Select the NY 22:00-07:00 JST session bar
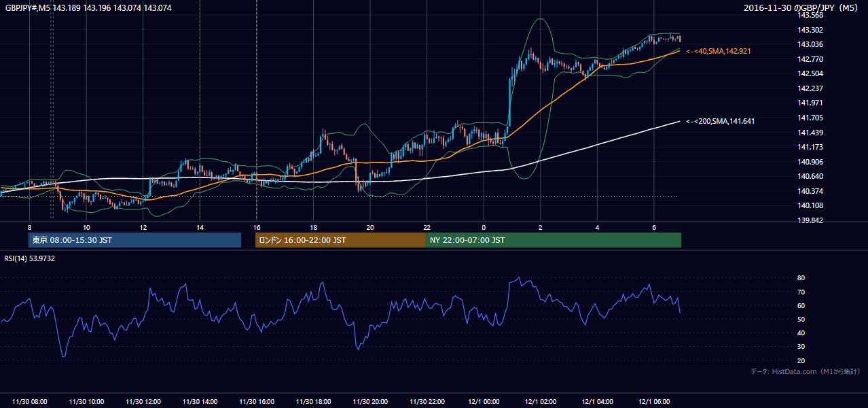This screenshot has width=868, height=408. (553, 240)
